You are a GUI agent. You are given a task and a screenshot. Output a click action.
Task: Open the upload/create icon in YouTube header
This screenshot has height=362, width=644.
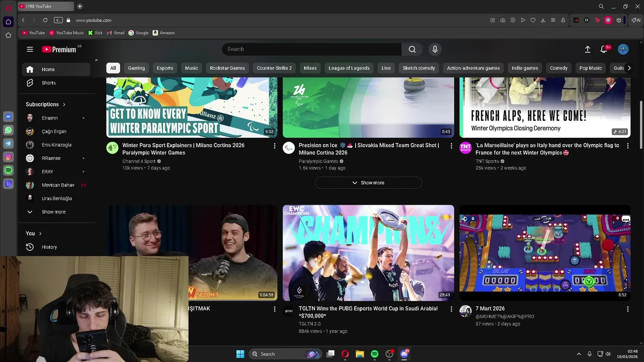click(587, 49)
